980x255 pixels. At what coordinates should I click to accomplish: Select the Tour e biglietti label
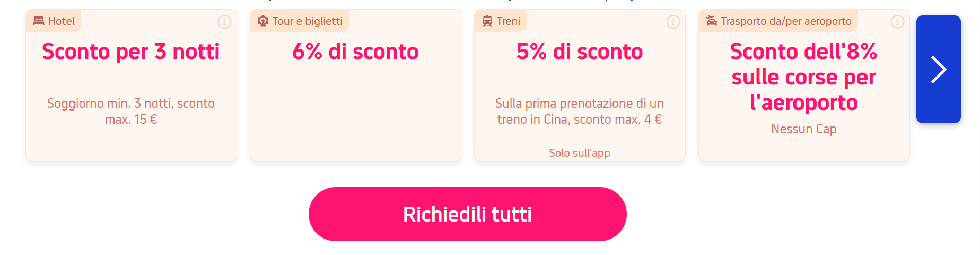point(307,21)
